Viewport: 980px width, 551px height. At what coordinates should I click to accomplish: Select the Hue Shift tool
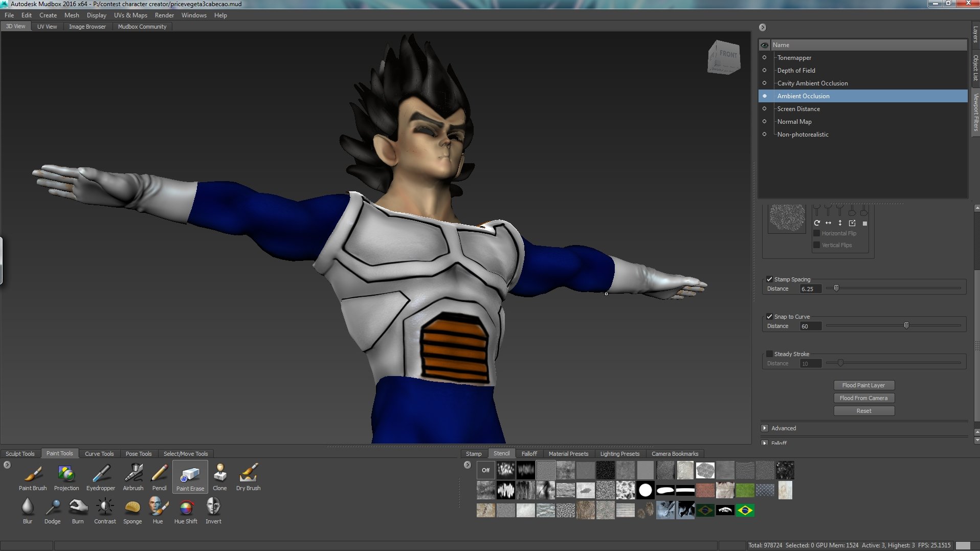point(186,511)
